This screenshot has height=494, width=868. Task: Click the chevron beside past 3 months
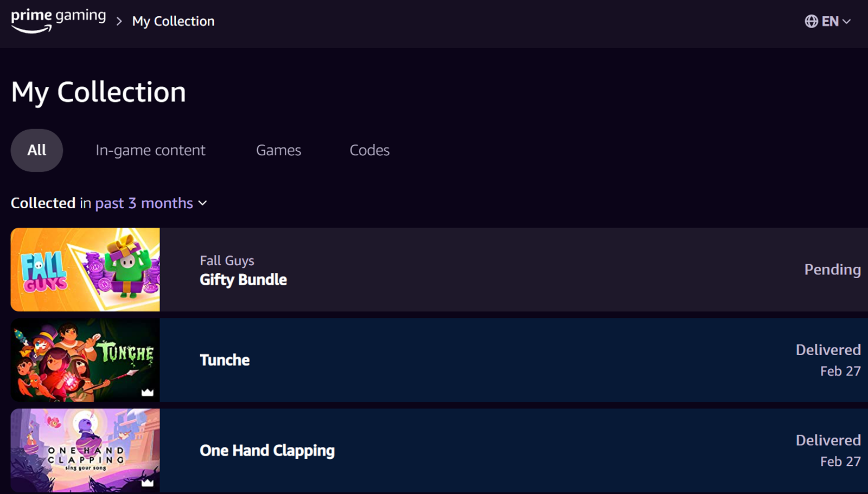[203, 203]
